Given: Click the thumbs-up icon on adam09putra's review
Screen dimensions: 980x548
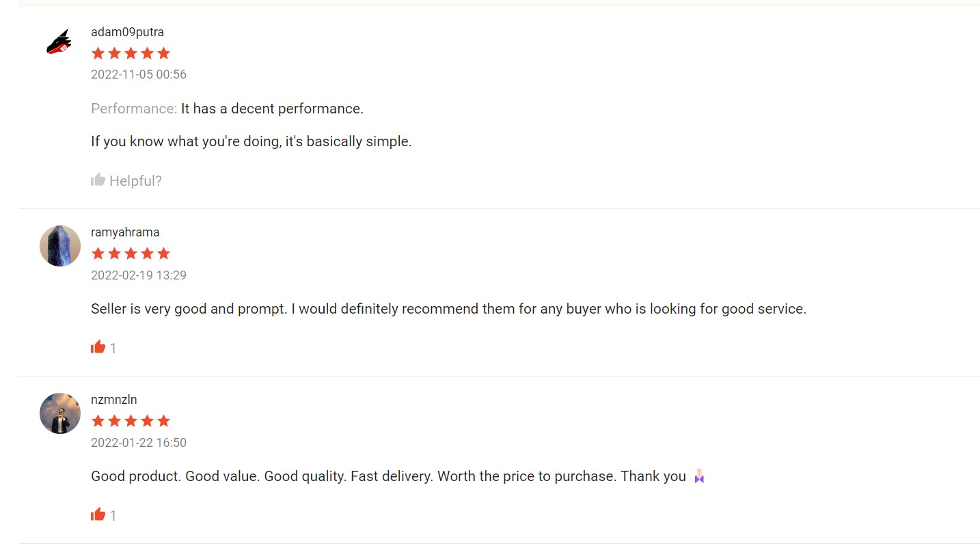Looking at the screenshot, I should pyautogui.click(x=98, y=180).
